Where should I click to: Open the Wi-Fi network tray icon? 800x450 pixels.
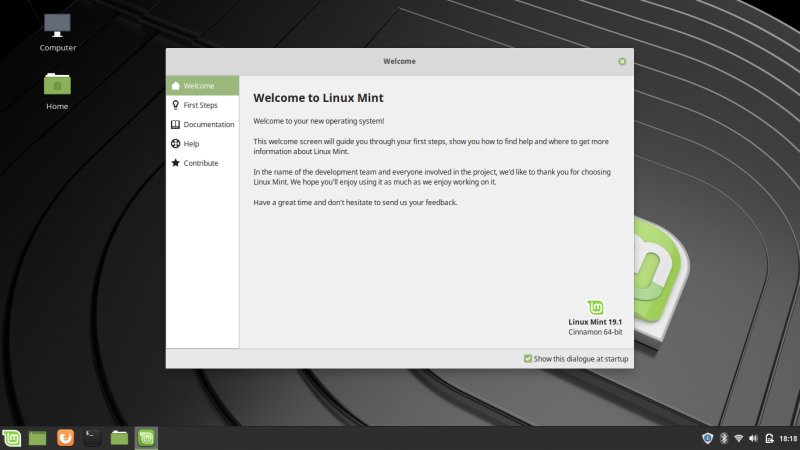(x=739, y=438)
